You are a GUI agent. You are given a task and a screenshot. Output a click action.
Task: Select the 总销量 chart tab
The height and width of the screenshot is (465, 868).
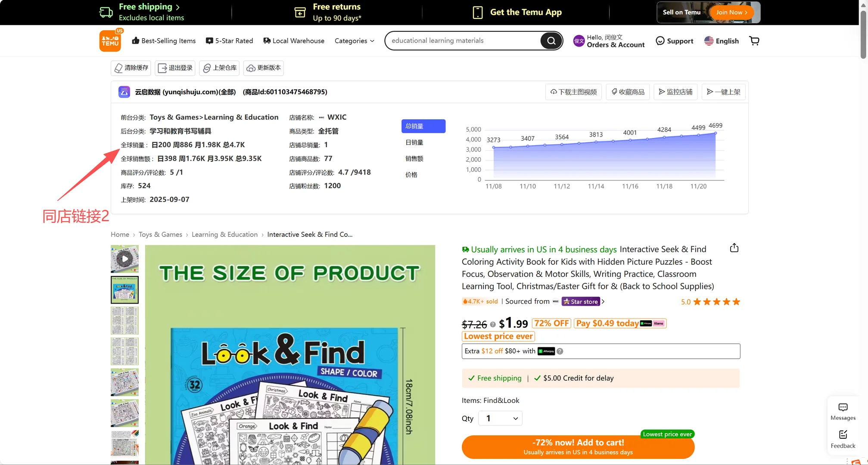pos(423,126)
